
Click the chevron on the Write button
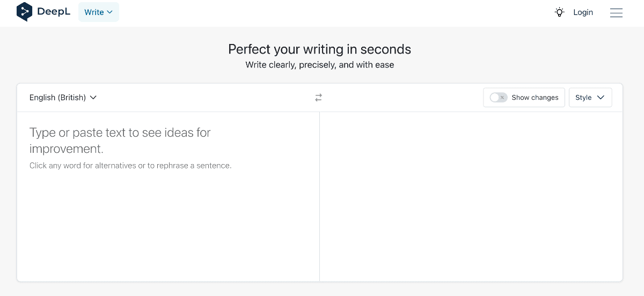tap(110, 12)
